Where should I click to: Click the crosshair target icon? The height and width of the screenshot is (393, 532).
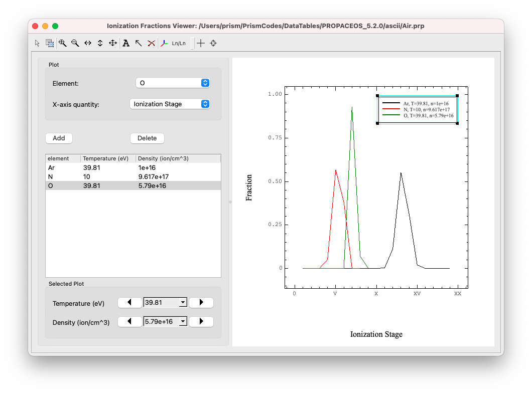pyautogui.click(x=213, y=43)
